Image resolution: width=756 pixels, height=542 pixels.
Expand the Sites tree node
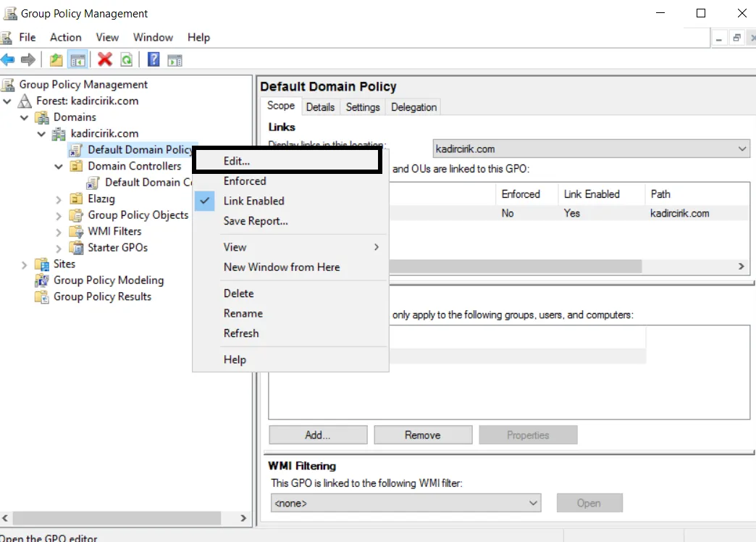(24, 264)
